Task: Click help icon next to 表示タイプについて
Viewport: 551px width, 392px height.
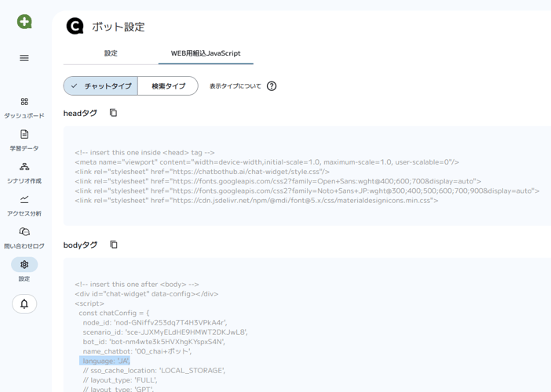Action: point(272,86)
